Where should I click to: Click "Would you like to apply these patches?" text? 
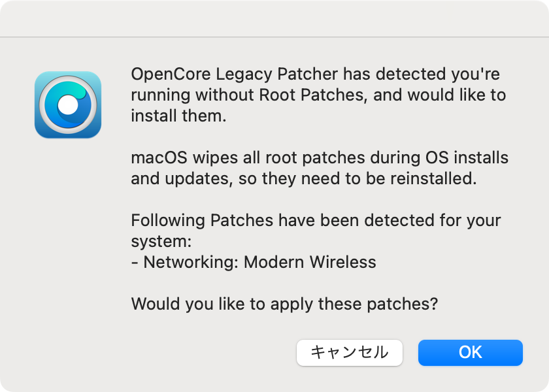[284, 304]
